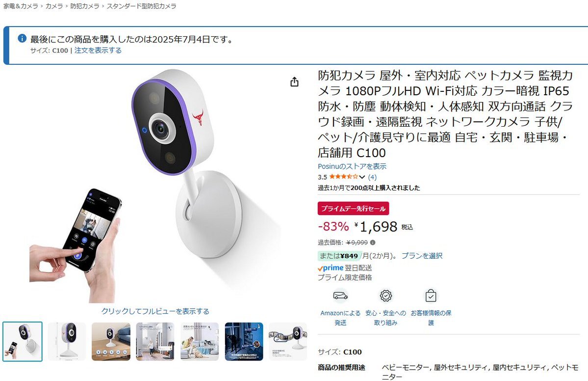This screenshot has height=381, width=588.
Task: Click the blue info icon in purchase notice
Action: (22, 38)
